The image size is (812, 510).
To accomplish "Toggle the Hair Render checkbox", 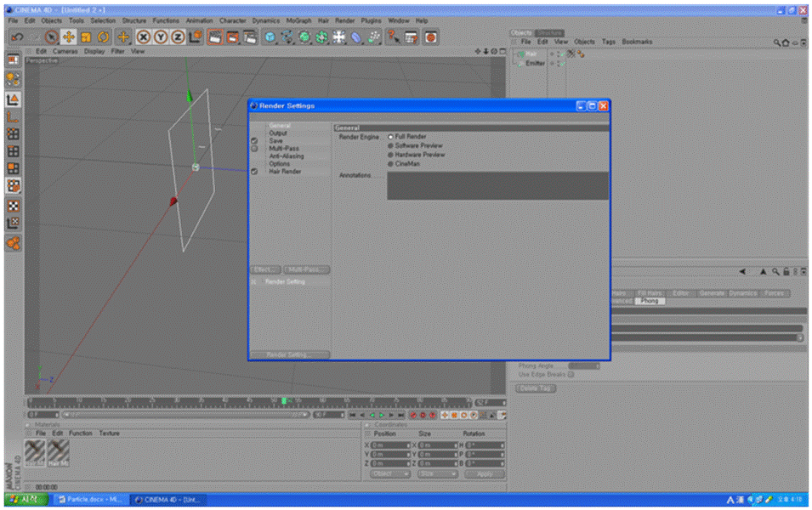I will (x=254, y=172).
